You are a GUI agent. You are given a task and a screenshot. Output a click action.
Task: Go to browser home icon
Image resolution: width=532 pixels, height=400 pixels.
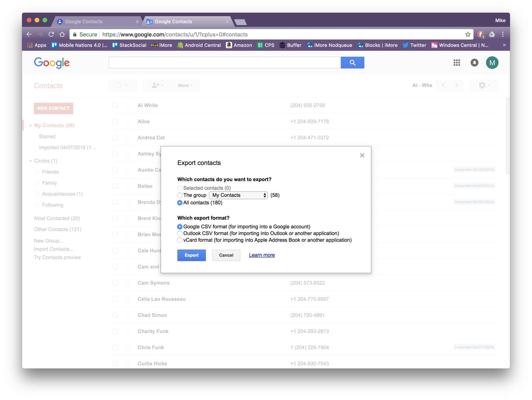(62, 34)
